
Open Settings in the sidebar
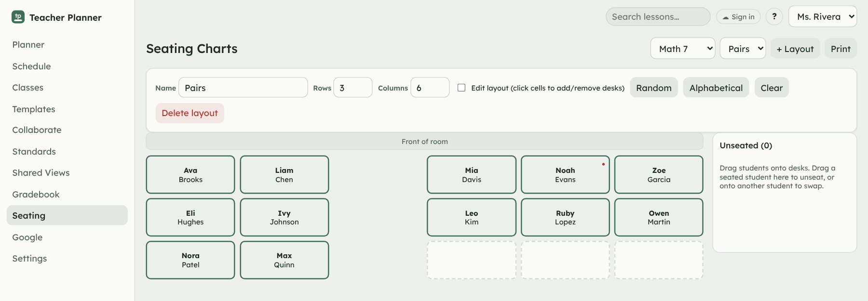(x=67, y=259)
